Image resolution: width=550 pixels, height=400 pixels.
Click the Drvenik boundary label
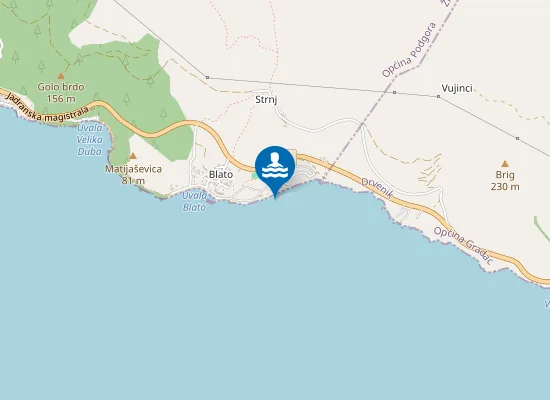tap(377, 188)
